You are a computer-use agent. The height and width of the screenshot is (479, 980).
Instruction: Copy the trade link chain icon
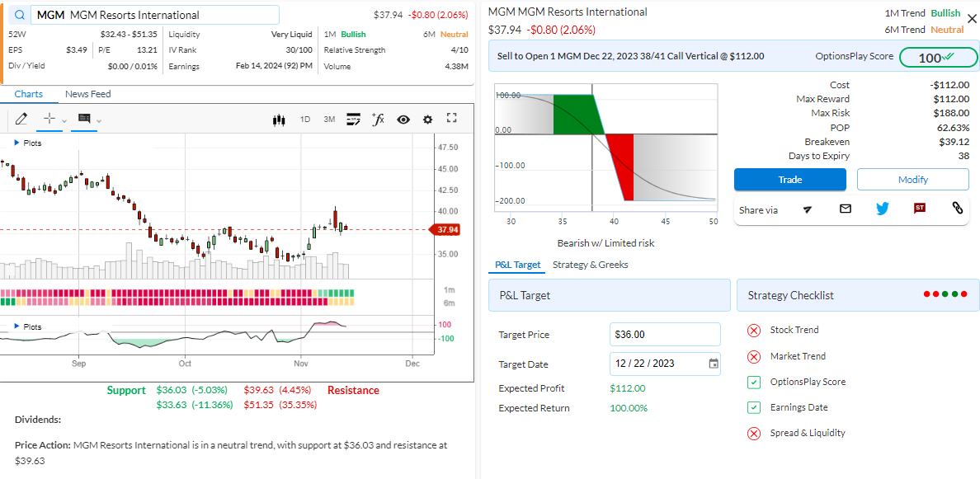957,209
